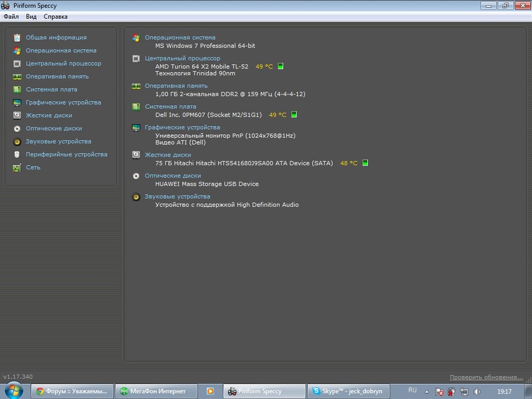Click green temperature indicator next to hard disk 48 °C
This screenshot has width=532, height=399.
[365, 163]
